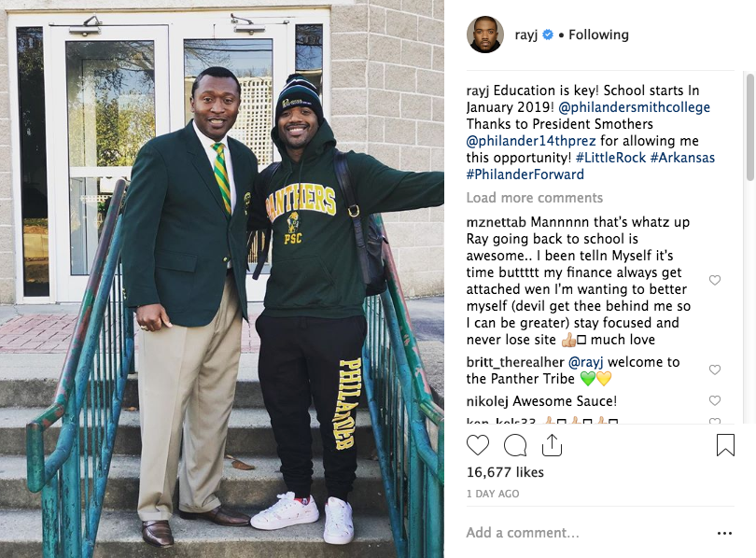Like nikolej's Awesome Sauce comment

pyautogui.click(x=715, y=401)
